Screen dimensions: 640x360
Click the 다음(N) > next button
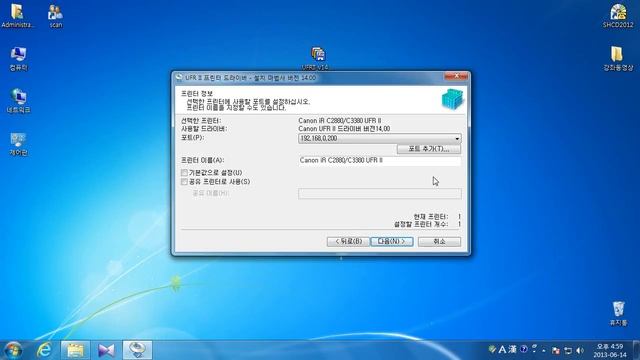coord(391,242)
